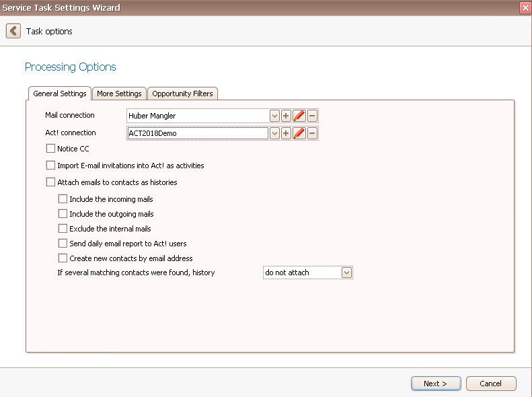The width and height of the screenshot is (532, 397).
Task: Remove the Mail connection with minus icon
Action: point(312,116)
